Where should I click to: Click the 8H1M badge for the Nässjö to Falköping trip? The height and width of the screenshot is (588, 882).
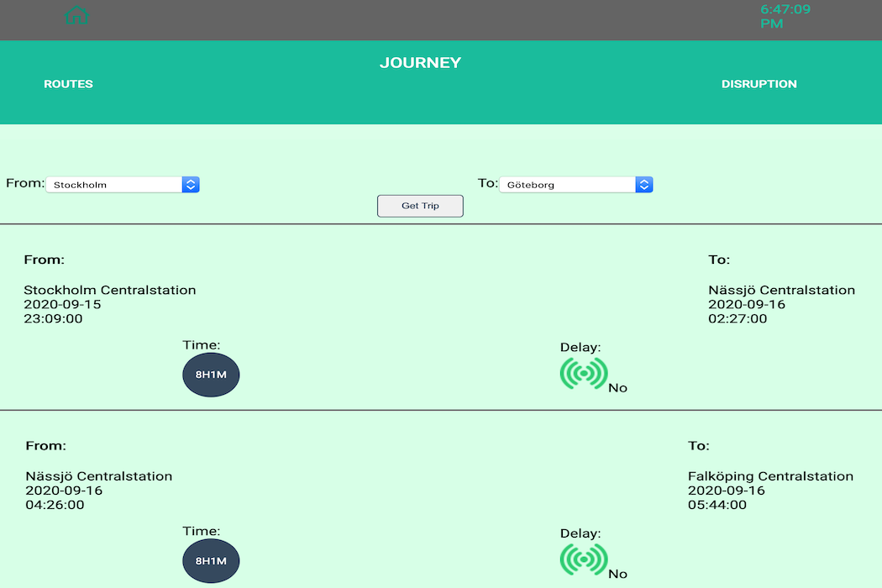tap(211, 561)
